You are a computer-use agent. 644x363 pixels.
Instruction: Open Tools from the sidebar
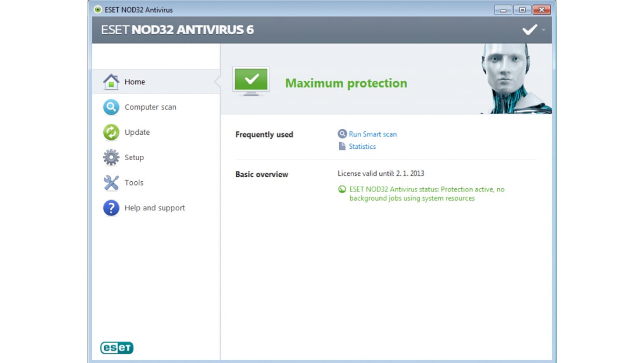[156, 182]
